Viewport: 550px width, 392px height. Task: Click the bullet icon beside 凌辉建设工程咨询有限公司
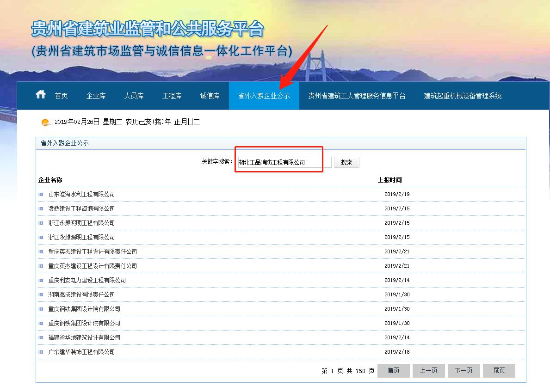point(41,208)
